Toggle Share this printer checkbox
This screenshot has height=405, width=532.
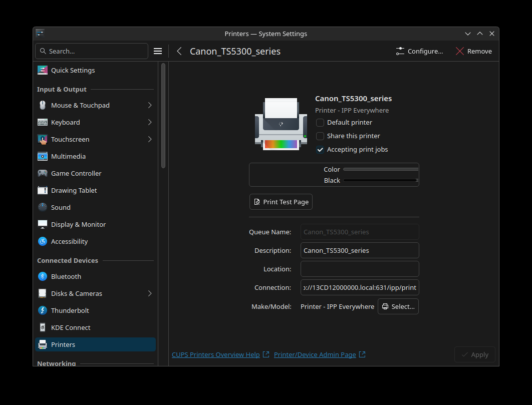pos(320,136)
